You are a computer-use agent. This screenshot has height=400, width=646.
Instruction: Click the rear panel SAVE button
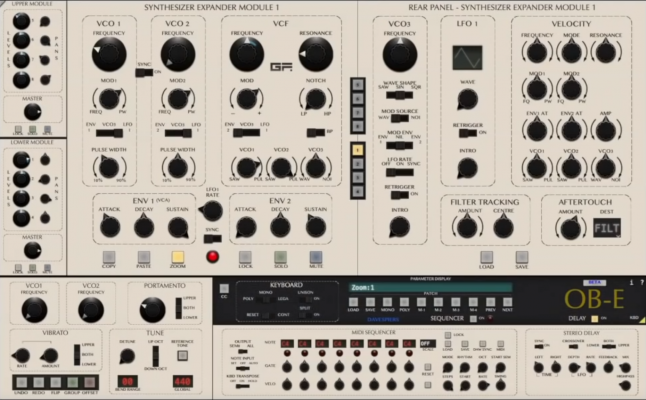click(522, 257)
